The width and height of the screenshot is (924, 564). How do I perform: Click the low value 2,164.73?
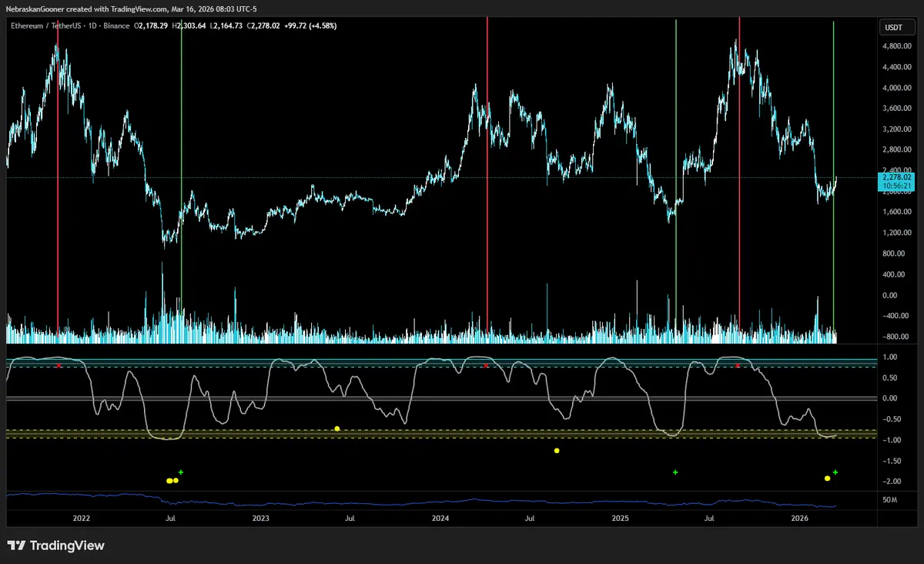pos(225,25)
